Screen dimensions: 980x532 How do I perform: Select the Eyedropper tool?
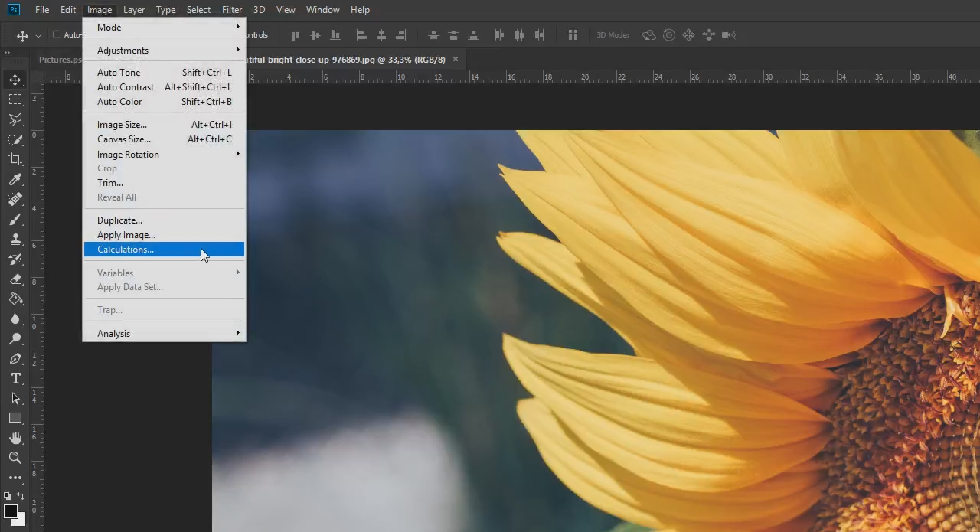click(x=15, y=179)
